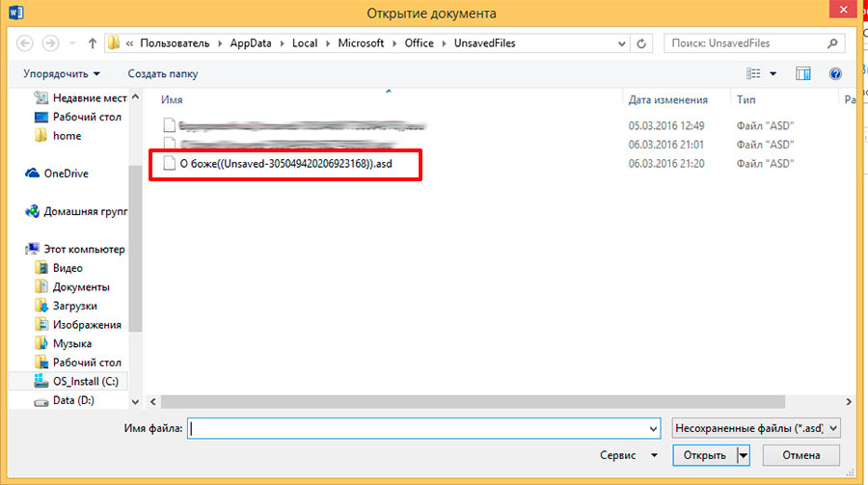Image resolution: width=868 pixels, height=485 pixels.
Task: Click the Этот компьютер computer icon
Action: click(x=33, y=249)
